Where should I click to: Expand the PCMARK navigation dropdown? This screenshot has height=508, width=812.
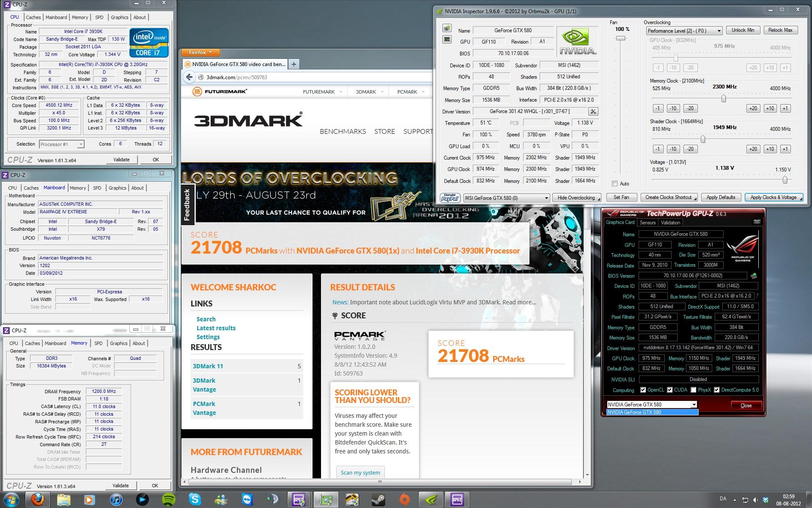point(423,91)
